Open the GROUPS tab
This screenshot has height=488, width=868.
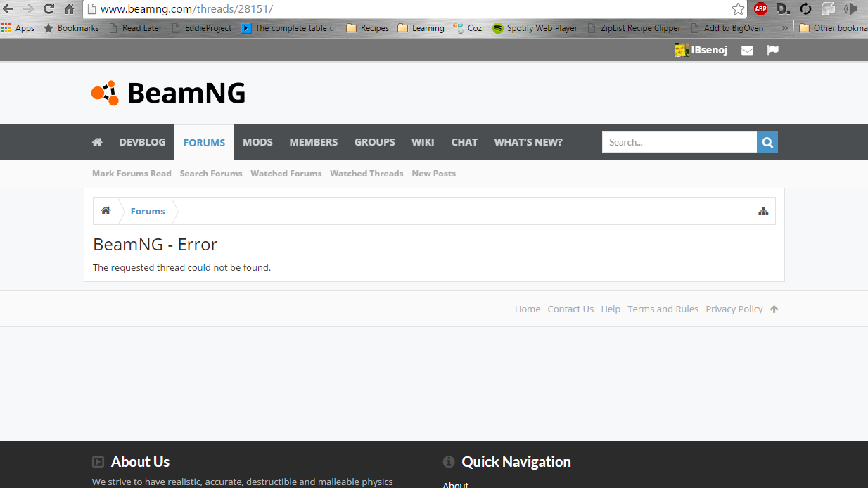(x=374, y=142)
